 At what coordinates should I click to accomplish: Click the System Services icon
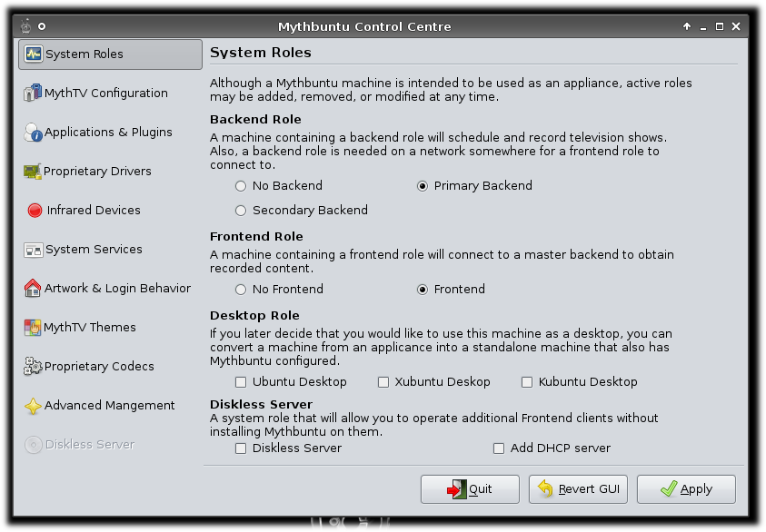[34, 250]
